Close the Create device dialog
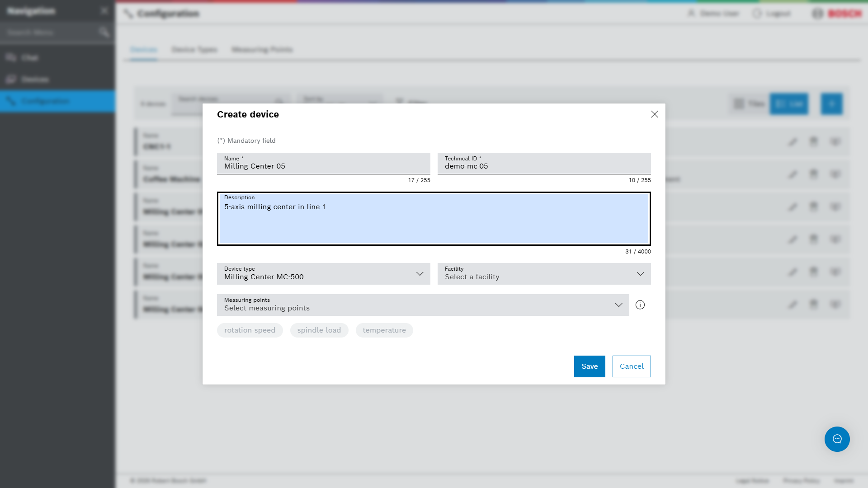This screenshot has width=868, height=488. 654,114
